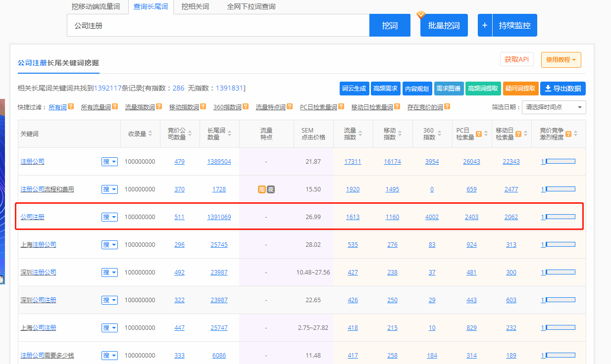
Task: Open the 请选择时间点 date filter dropdown
Action: 554,107
